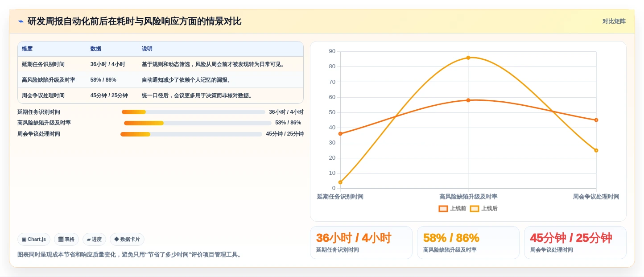Click the 上线前 orange legend swatch
Image resolution: width=644 pixels, height=277 pixels.
443,208
